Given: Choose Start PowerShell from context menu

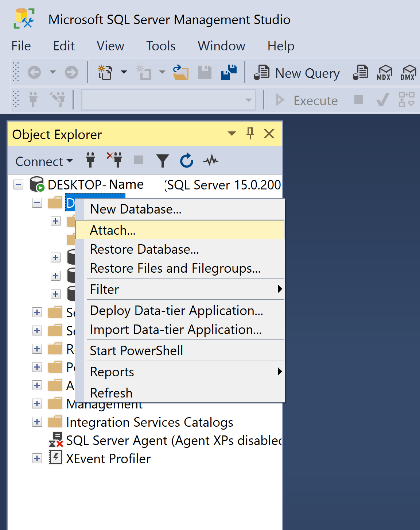Looking at the screenshot, I should [x=180, y=351].
